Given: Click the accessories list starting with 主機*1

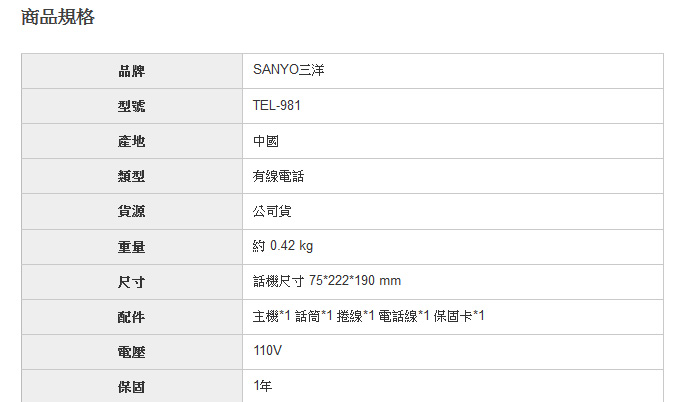Looking at the screenshot, I should (x=369, y=316).
